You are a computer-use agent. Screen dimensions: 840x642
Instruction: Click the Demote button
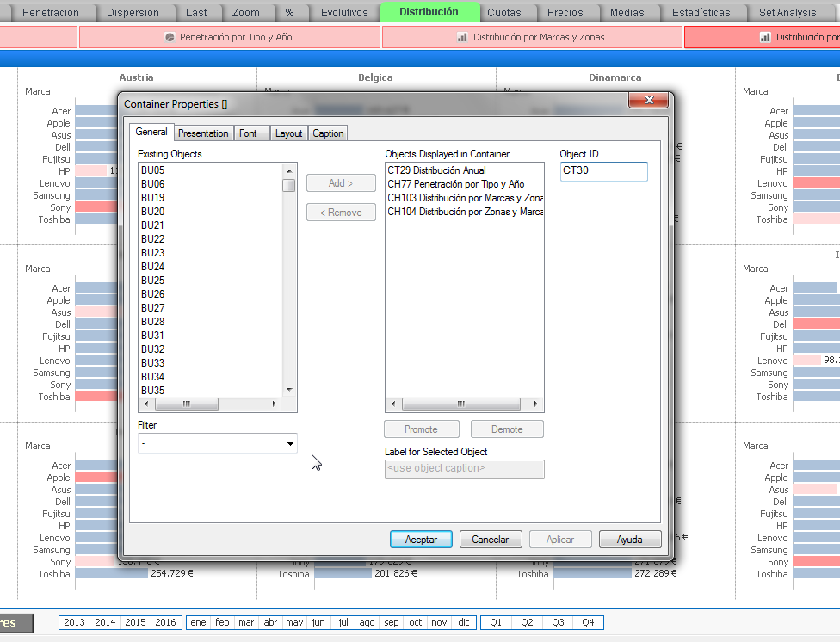tap(507, 429)
